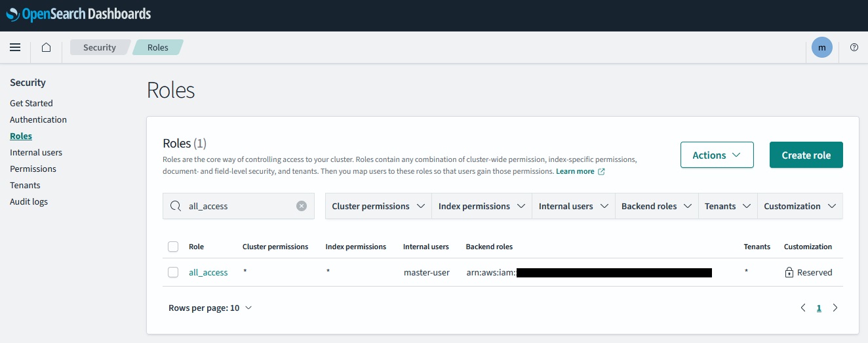Click the Roles page heading
This screenshot has width=868, height=343.
tap(171, 90)
